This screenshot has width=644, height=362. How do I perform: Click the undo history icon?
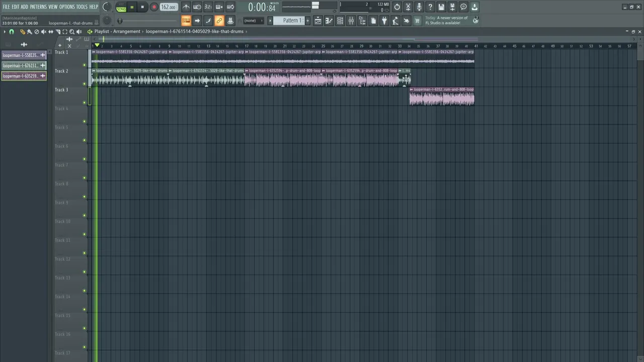397,7
